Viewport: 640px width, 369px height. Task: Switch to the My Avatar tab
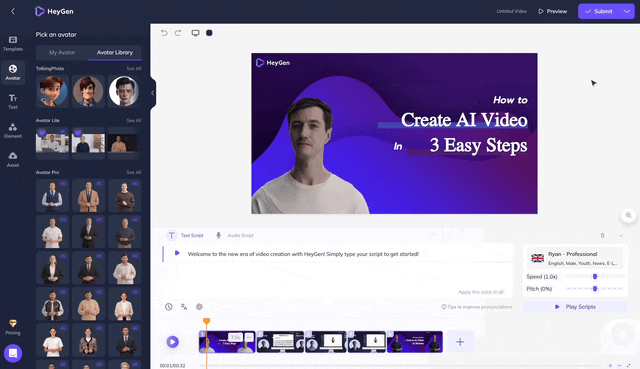tap(62, 53)
